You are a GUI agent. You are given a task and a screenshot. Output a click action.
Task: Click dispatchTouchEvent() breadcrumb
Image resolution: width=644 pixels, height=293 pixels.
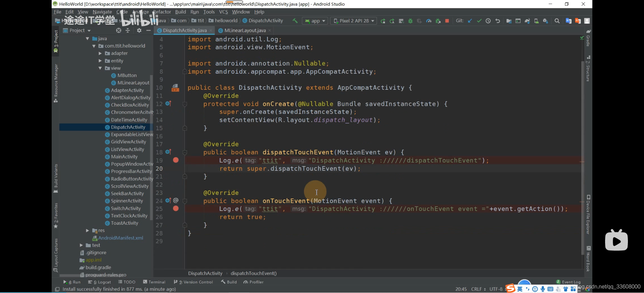point(254,273)
